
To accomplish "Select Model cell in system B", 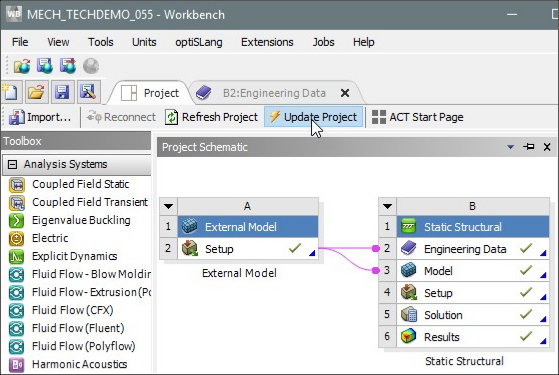I will point(473,271).
